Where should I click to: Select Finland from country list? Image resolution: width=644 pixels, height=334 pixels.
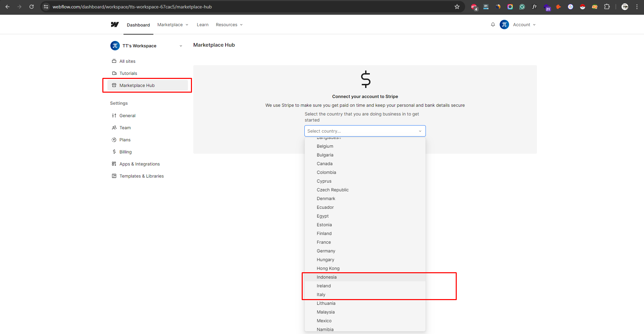365,233
